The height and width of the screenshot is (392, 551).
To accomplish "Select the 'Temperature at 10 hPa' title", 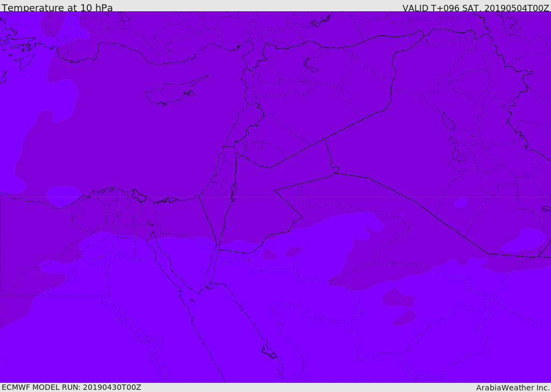I will [x=57, y=8].
